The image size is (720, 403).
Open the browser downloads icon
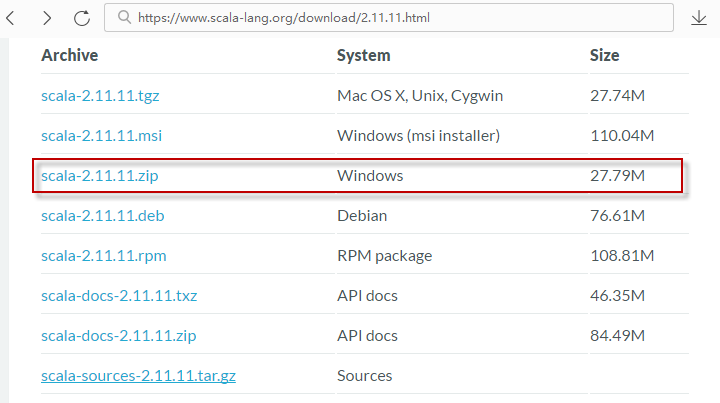tap(698, 18)
